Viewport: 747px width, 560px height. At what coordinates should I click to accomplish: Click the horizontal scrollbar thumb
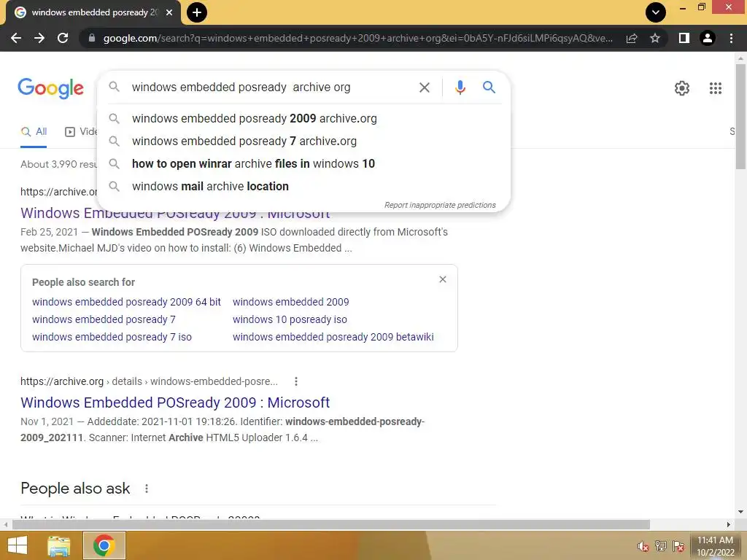[x=331, y=525]
